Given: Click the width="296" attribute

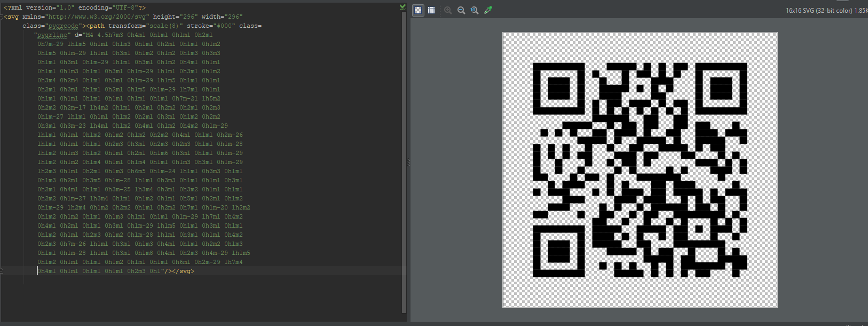Looking at the screenshot, I should [x=222, y=17].
